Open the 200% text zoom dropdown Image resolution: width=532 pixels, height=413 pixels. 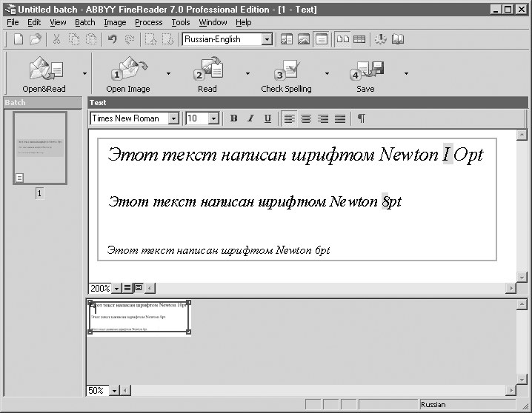[117, 289]
